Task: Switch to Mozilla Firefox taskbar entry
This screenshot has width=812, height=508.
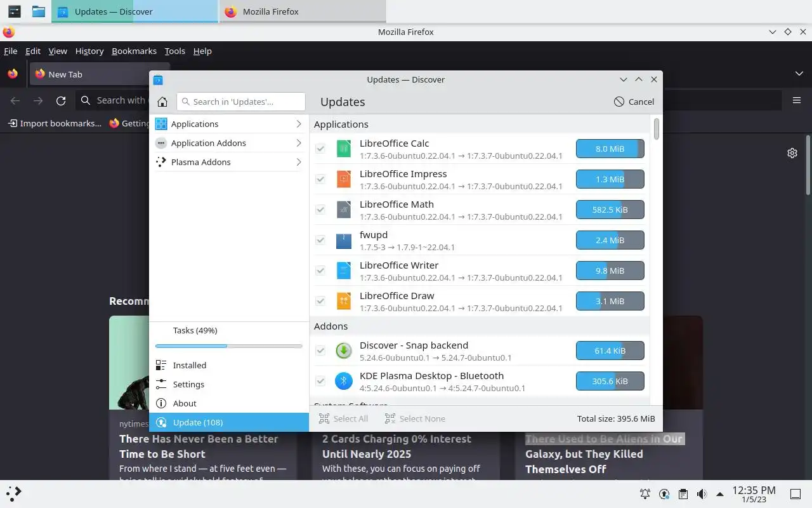Action: pyautogui.click(x=303, y=11)
